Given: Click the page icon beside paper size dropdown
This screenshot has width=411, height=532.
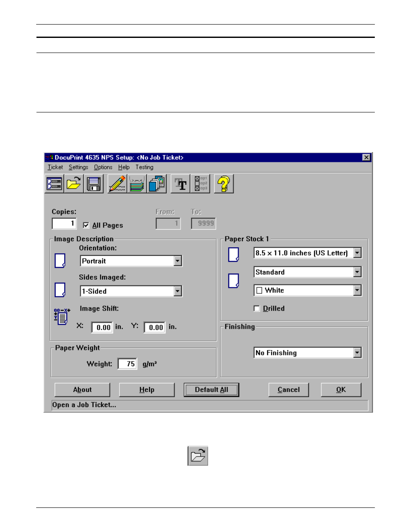Looking at the screenshot, I should (x=234, y=255).
